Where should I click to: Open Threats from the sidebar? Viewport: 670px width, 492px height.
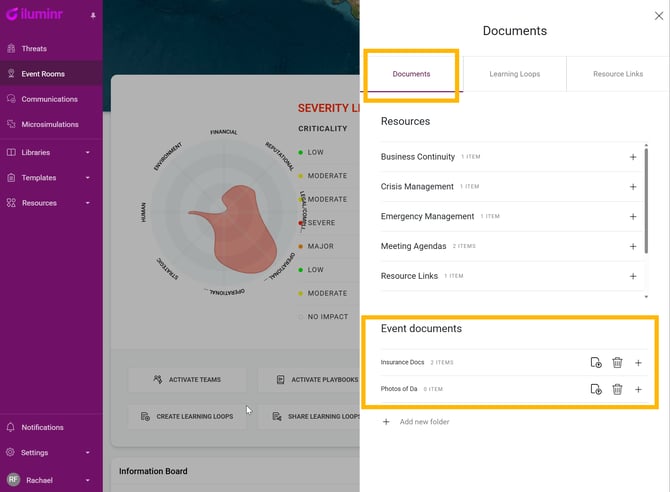pos(34,48)
